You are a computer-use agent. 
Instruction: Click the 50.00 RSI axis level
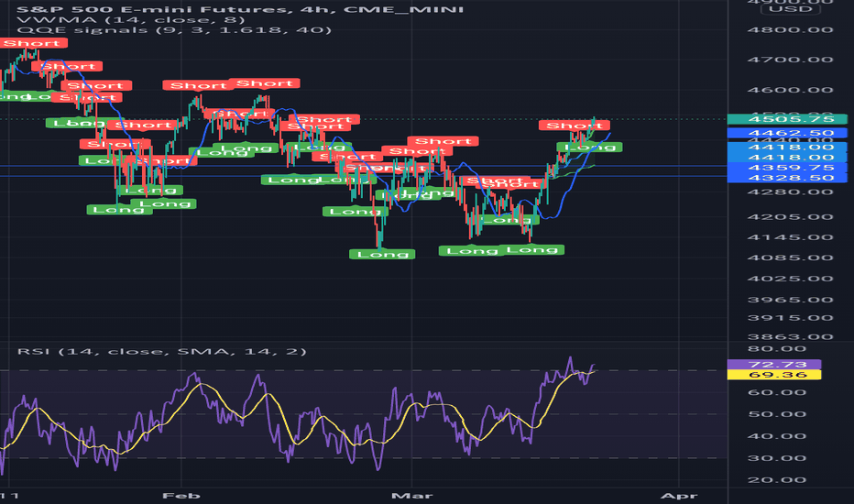777,414
